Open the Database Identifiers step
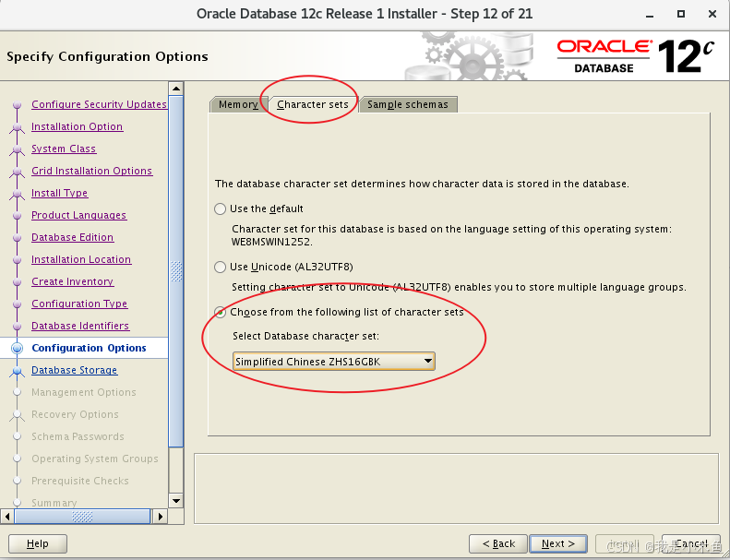The height and width of the screenshot is (560, 730). [80, 326]
